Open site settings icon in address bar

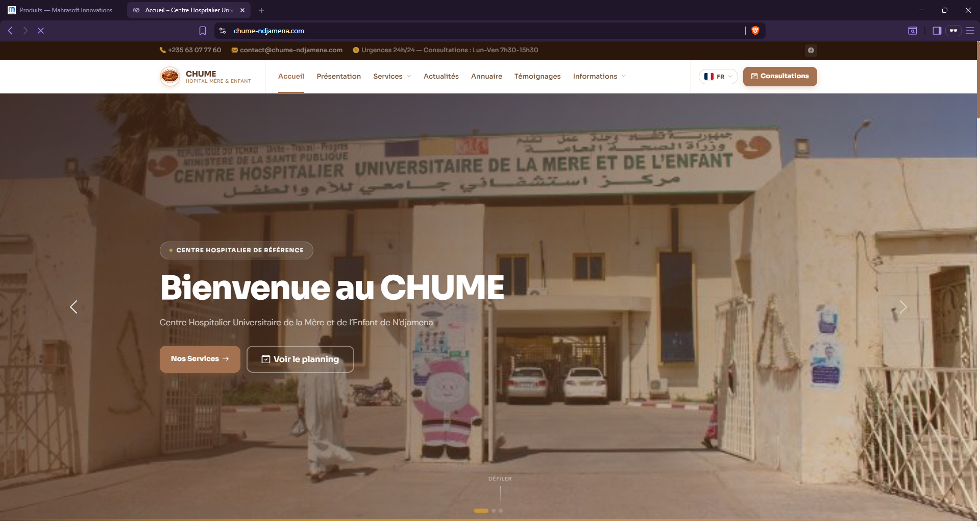click(223, 31)
